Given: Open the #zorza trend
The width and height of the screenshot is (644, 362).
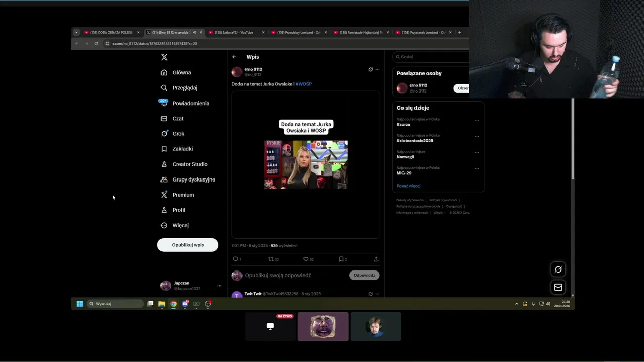Looking at the screenshot, I should coord(404,124).
